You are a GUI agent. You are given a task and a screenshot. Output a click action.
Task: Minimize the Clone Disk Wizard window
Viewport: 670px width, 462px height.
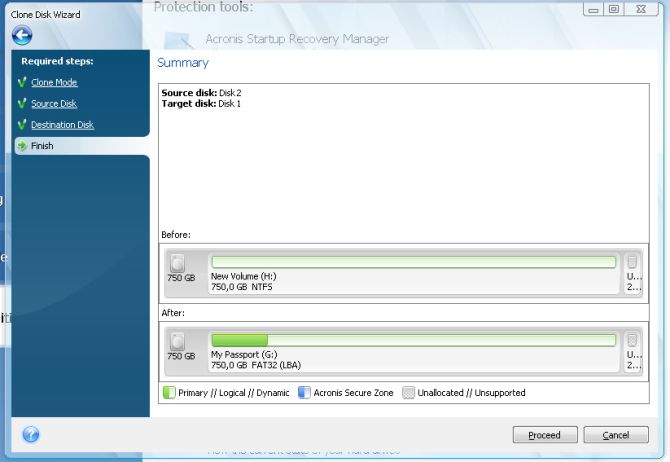point(593,9)
